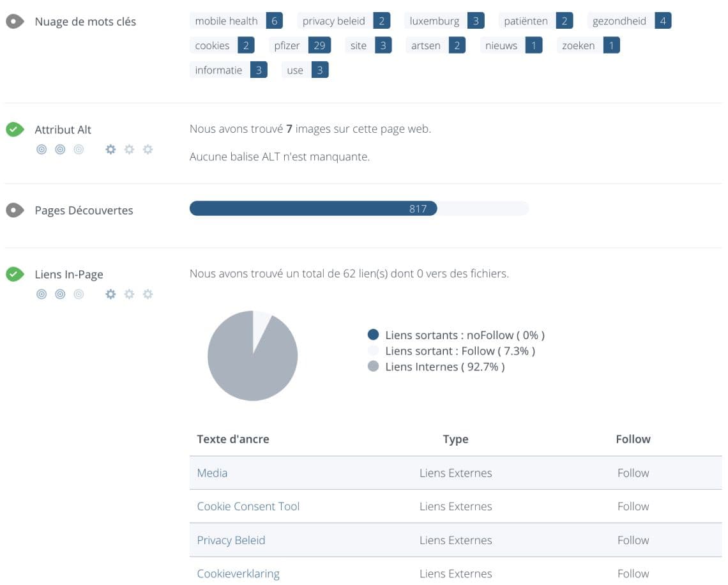
Task: Click the green checkmark next to Attribut Alt
Action: (15, 130)
